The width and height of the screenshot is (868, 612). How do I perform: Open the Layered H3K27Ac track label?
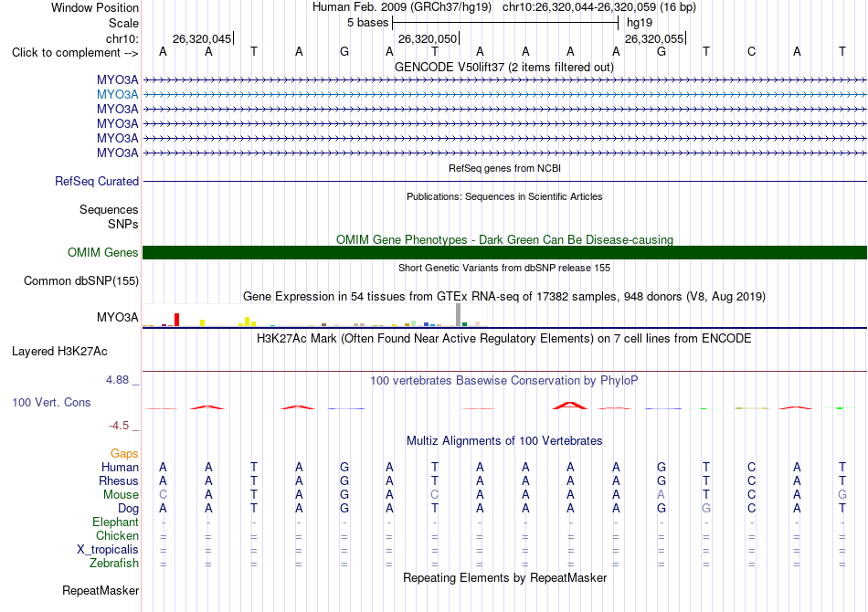pos(59,352)
